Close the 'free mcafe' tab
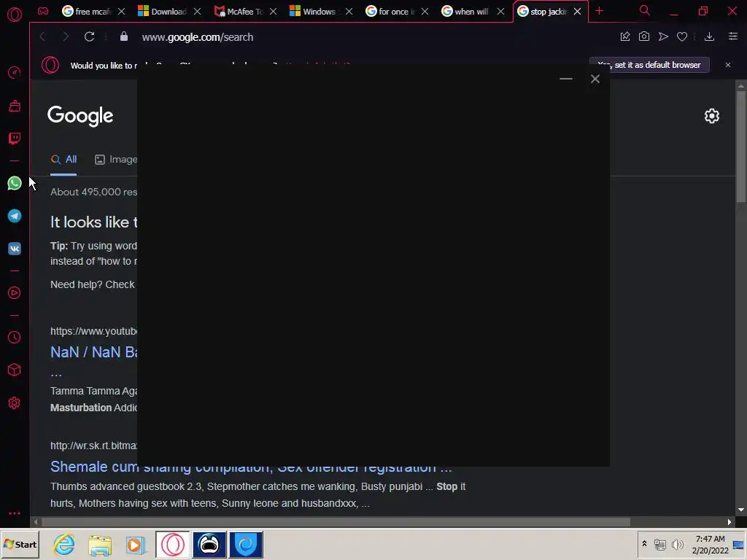 (x=122, y=12)
